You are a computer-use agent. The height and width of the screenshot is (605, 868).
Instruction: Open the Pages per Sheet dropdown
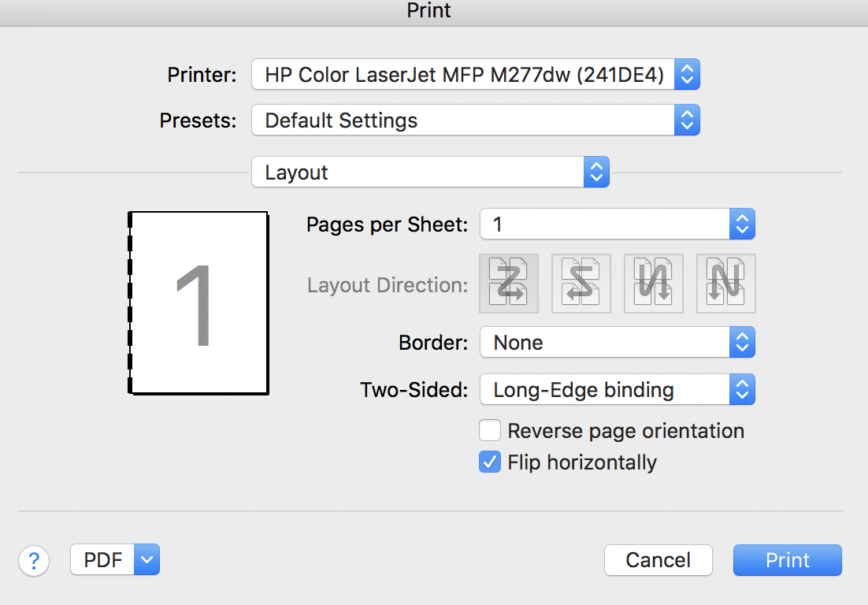pyautogui.click(x=617, y=225)
